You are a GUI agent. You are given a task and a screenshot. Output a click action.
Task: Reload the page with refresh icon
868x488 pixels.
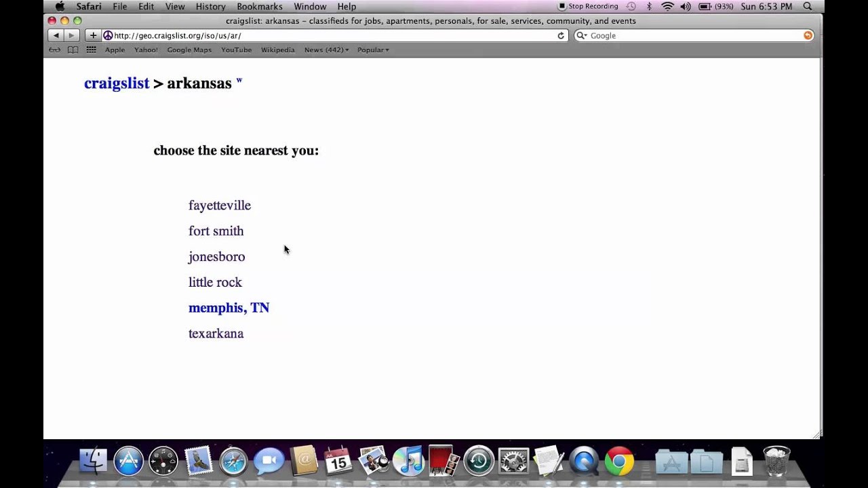[x=561, y=35]
